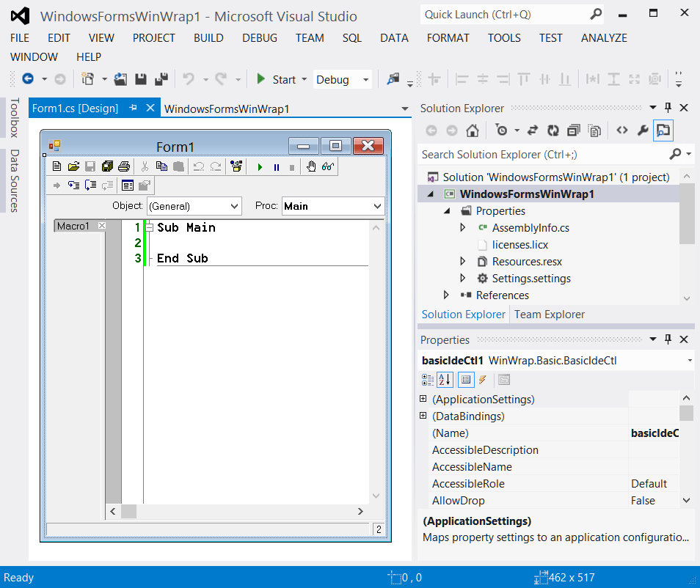Open the Data Sources side panel
The image size is (700, 588).
click(14, 180)
